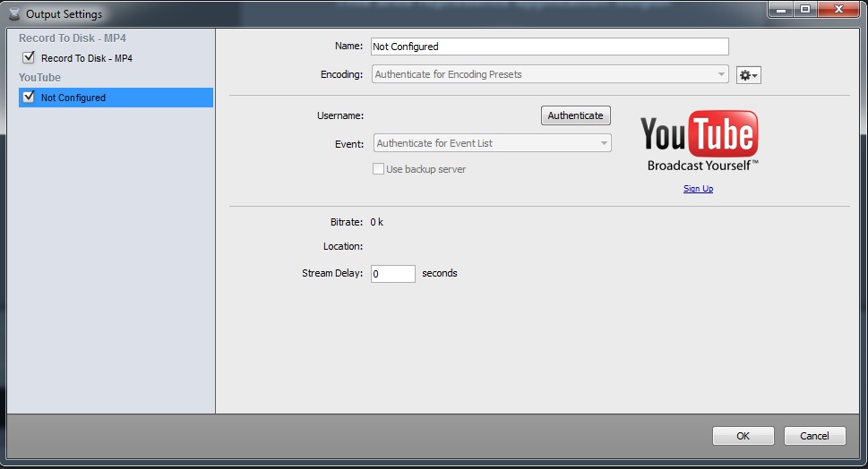Screen dimensions: 868x469
Task: Click the Output Settings title bar icon
Action: pyautogui.click(x=13, y=14)
